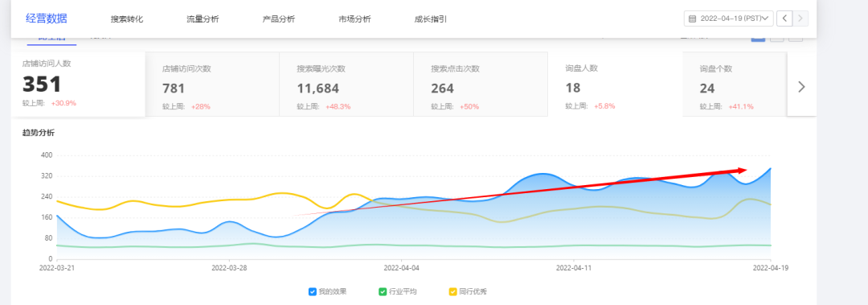Go to previous date with left arrow

click(x=784, y=19)
